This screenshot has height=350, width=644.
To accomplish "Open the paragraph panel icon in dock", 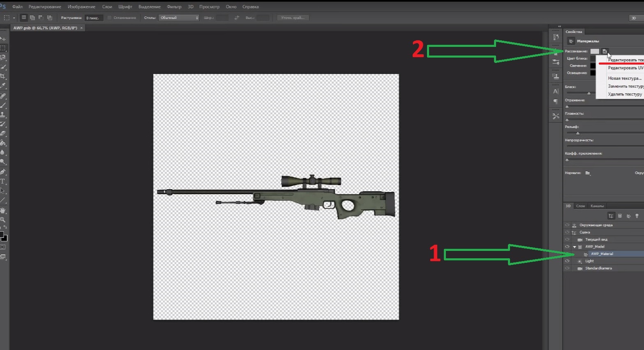I will [556, 101].
